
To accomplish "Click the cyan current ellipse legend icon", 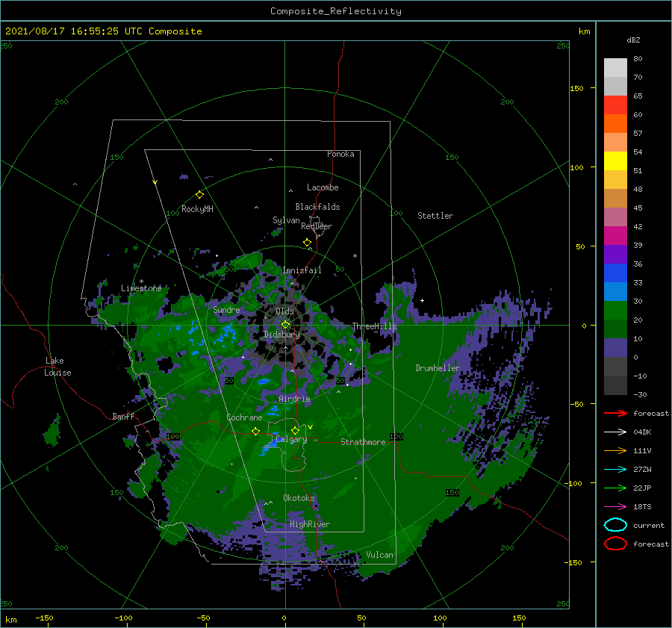I will (615, 525).
